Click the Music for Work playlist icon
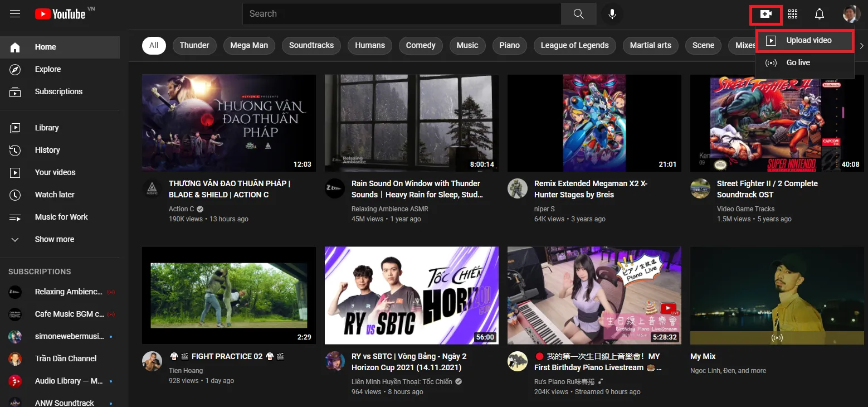This screenshot has width=868, height=407. coord(15,217)
